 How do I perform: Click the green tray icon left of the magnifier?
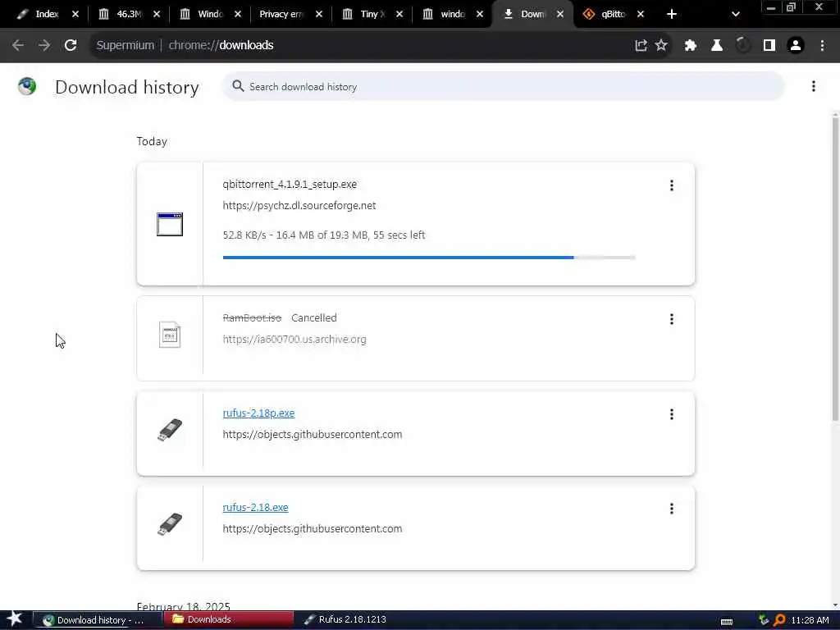tap(764, 620)
